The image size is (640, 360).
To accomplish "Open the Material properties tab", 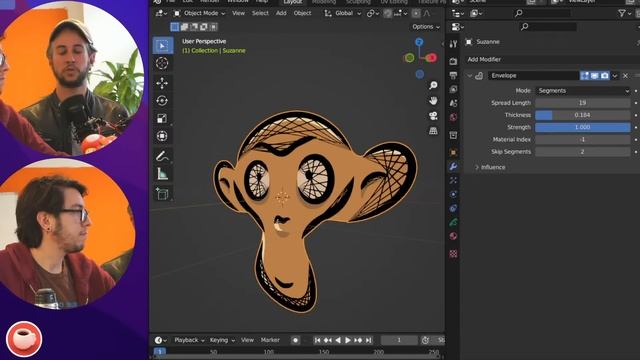I will click(453, 236).
